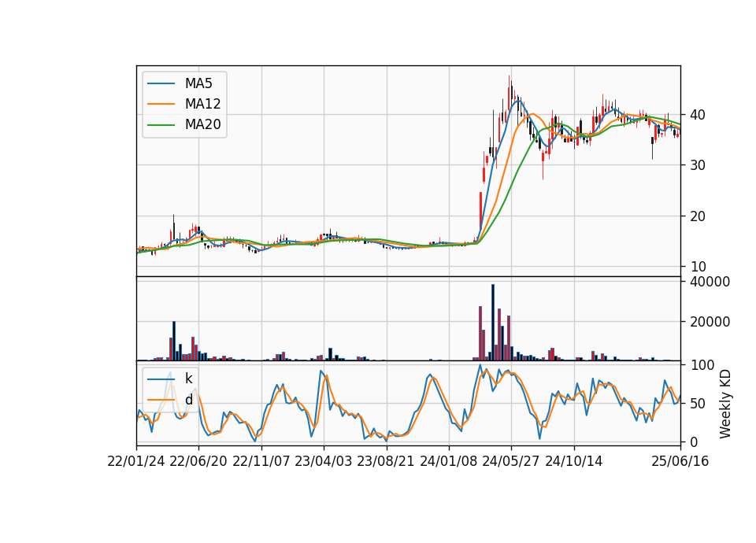The width and height of the screenshot is (756, 543).
Task: Click the orange MA12 legend line sample
Action: [161, 104]
